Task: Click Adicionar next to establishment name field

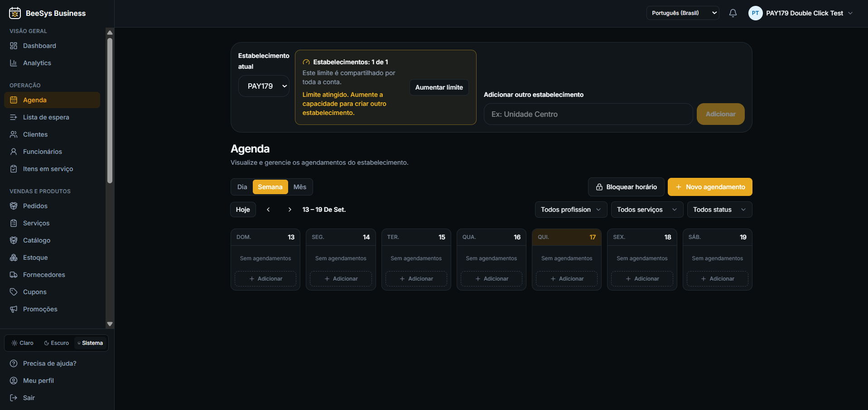Action: click(x=720, y=114)
